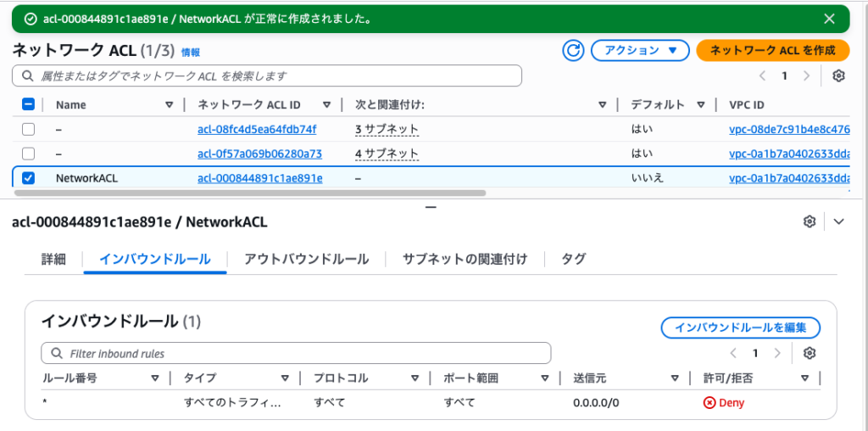Sort inbound rules by ルール番号

[155, 378]
